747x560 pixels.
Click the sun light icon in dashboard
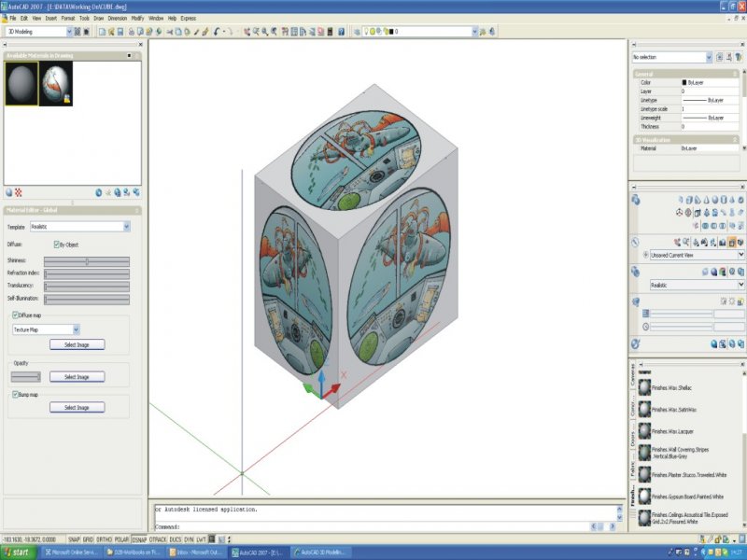click(x=731, y=301)
